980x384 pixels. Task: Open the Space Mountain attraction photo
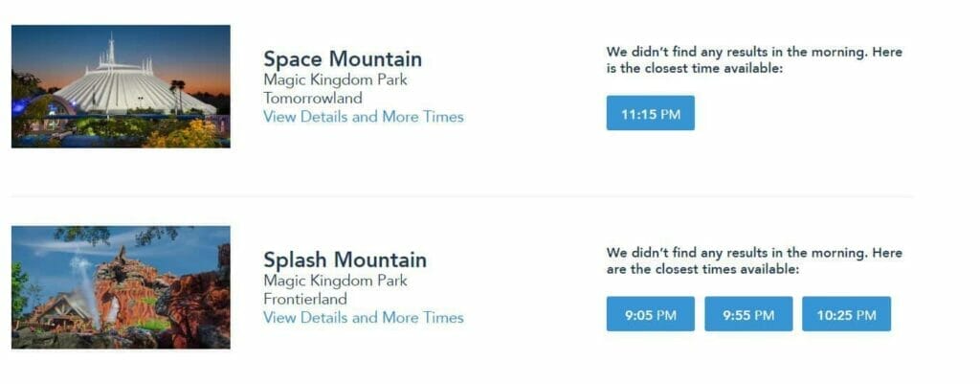tap(121, 86)
